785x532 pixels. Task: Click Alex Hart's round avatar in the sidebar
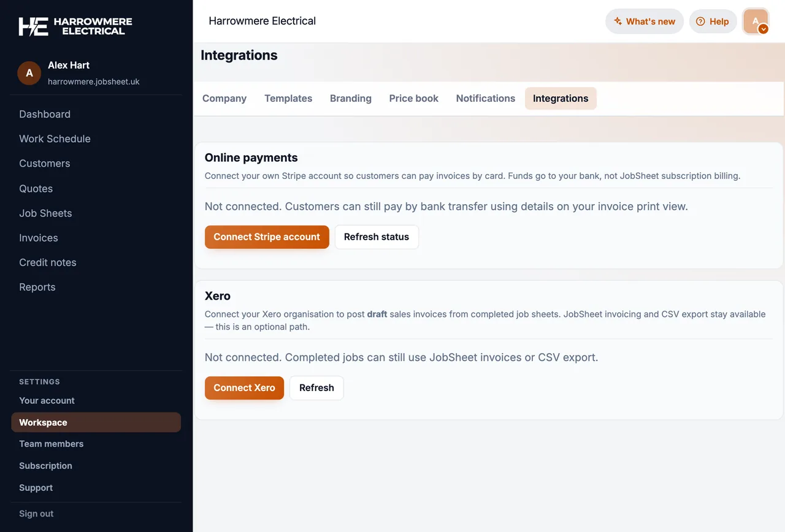[x=29, y=73]
